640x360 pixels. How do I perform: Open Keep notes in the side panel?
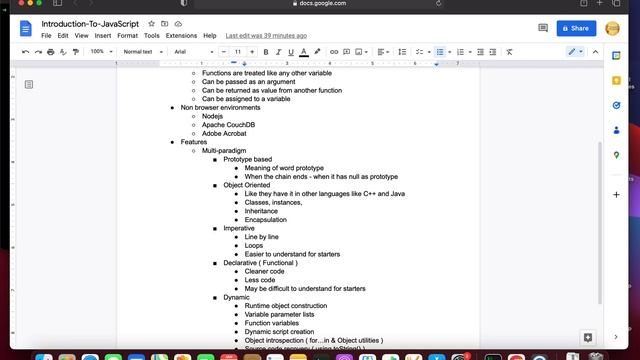(x=616, y=80)
